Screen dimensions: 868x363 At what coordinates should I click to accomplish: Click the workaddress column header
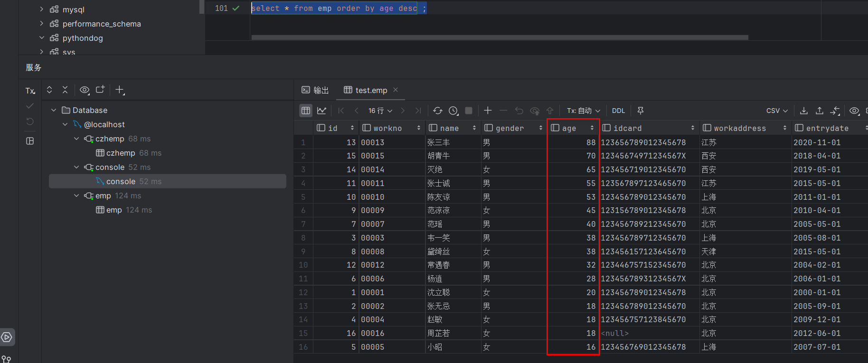745,128
